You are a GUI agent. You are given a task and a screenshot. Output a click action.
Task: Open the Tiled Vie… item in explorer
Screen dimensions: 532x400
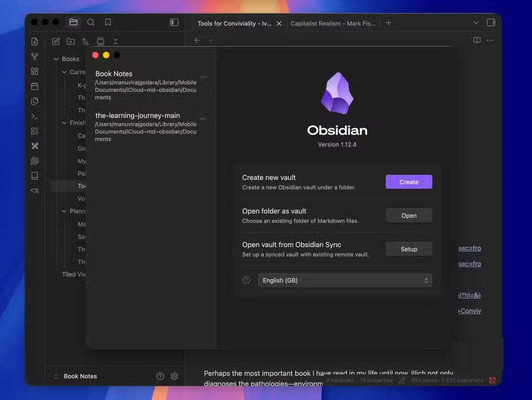coord(73,274)
